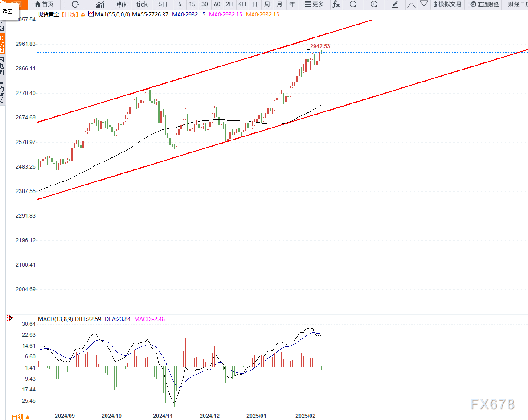Image resolution: width=528 pixels, height=420 pixels.
Task: Switch to the line chart icon view
Action: [101, 4]
